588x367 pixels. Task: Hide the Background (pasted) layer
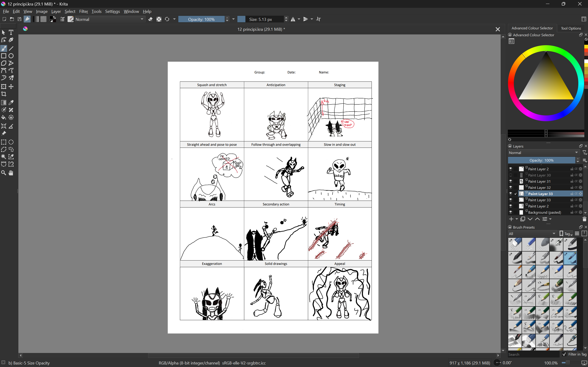point(511,212)
